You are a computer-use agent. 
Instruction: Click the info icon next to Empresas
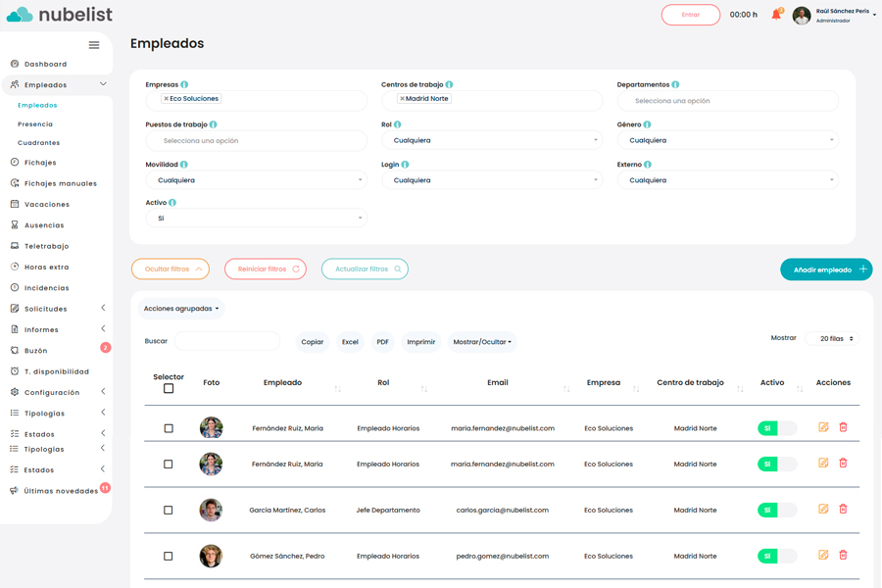pos(184,85)
